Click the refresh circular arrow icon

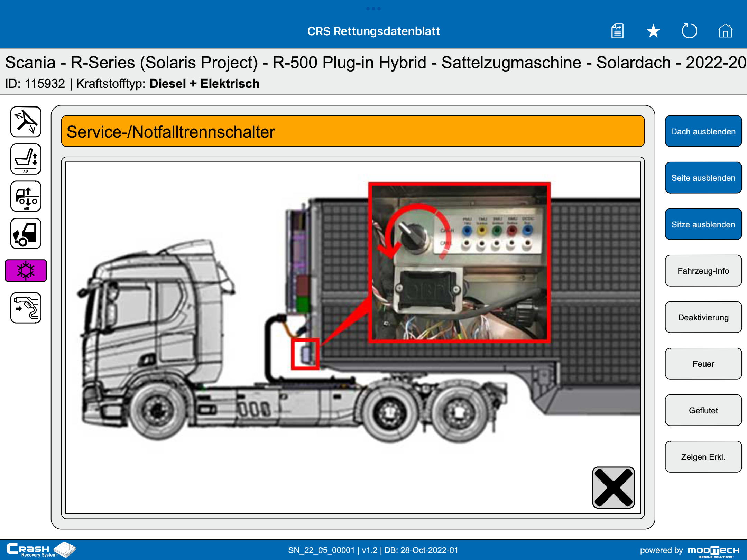[689, 31]
